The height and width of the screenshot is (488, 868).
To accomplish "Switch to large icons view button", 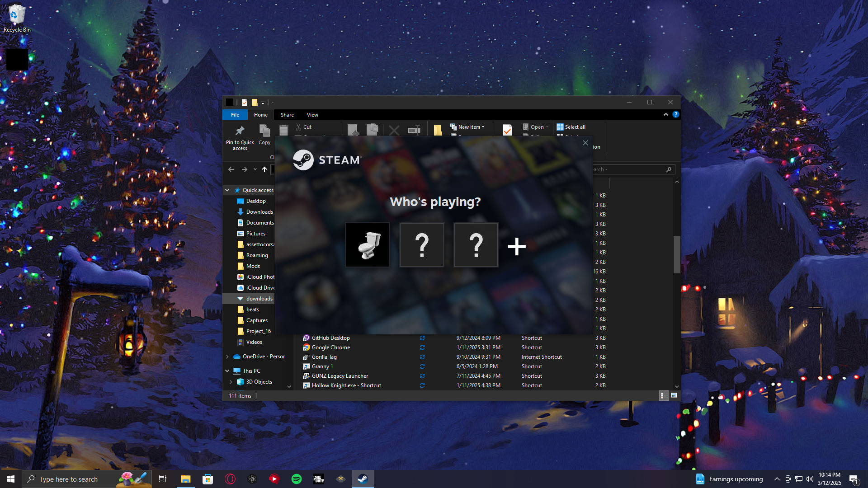I will tap(674, 396).
